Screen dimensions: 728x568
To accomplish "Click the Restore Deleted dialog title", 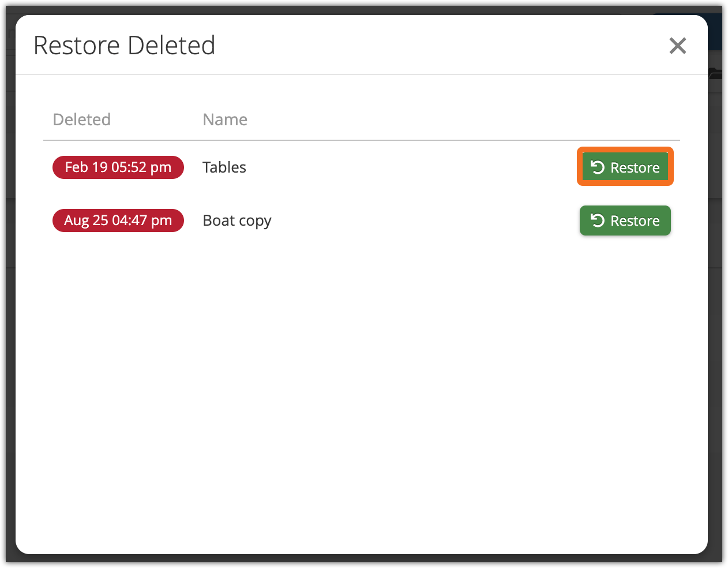I will (125, 46).
